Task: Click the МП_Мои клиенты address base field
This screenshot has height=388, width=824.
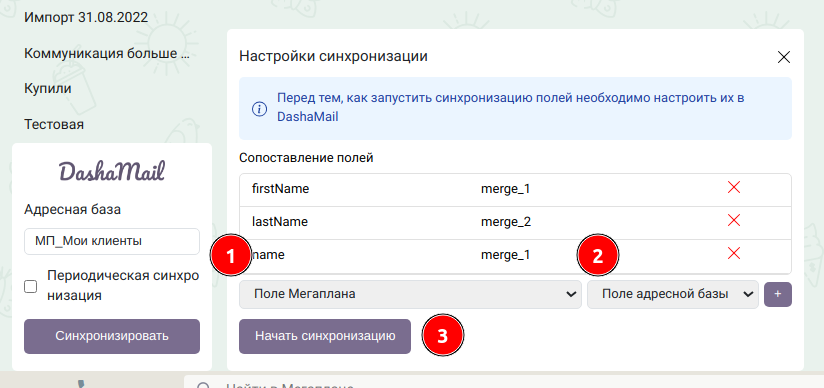Action: point(112,241)
